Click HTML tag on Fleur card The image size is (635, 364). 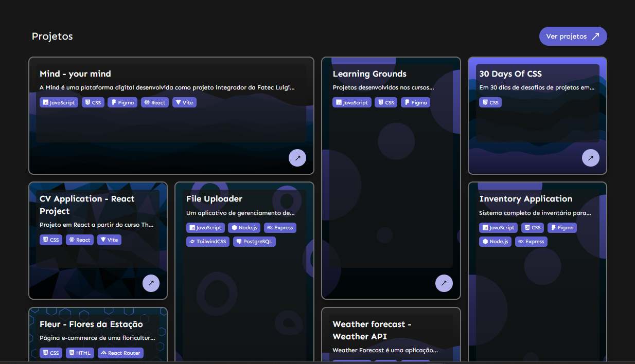[x=80, y=353]
